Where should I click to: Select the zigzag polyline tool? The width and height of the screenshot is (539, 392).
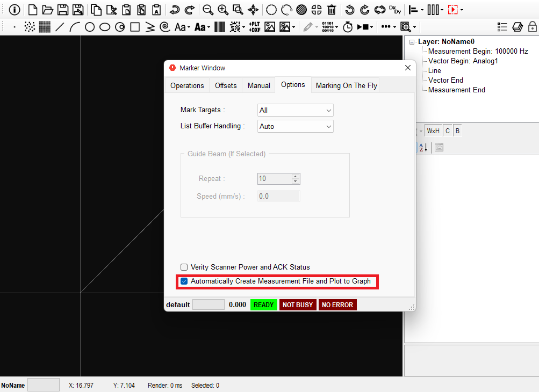150,27
